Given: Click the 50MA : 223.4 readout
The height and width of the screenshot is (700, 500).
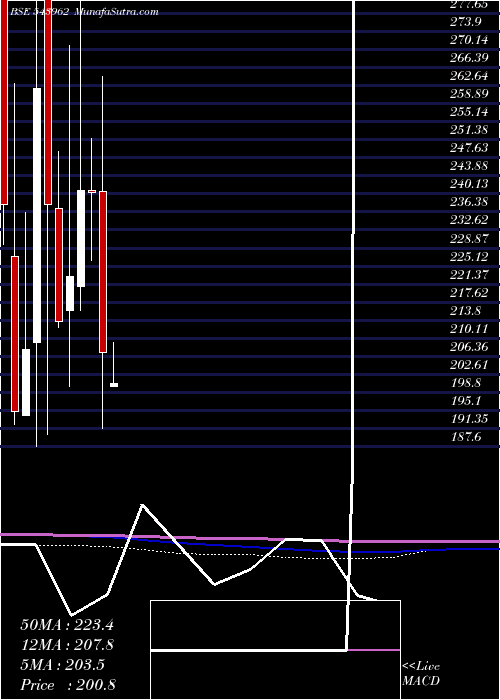Looking at the screenshot, I should pyautogui.click(x=67, y=625).
